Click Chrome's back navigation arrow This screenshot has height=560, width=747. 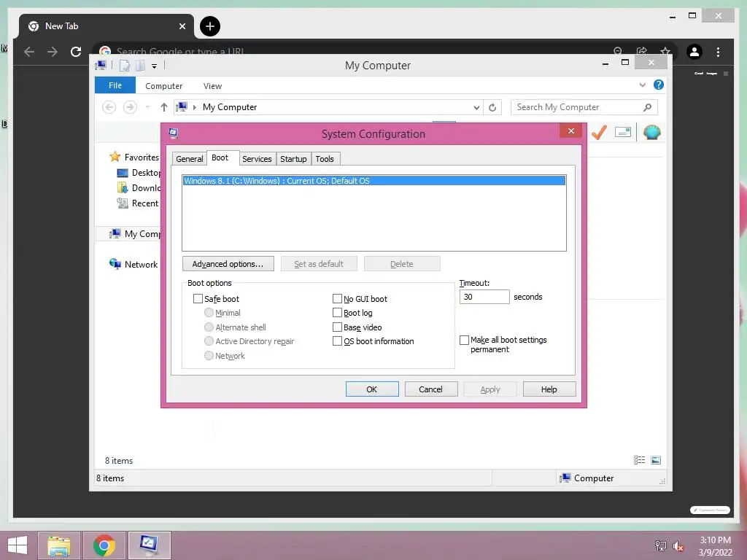(x=29, y=52)
